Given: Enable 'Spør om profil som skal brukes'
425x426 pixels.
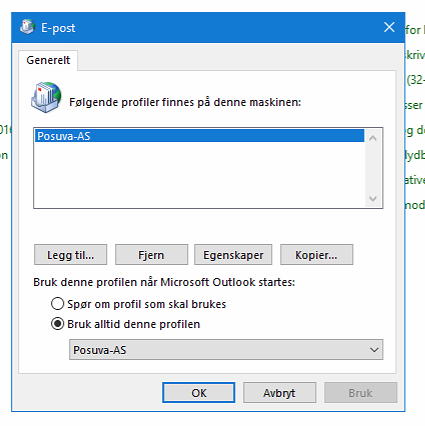Looking at the screenshot, I should 57,304.
